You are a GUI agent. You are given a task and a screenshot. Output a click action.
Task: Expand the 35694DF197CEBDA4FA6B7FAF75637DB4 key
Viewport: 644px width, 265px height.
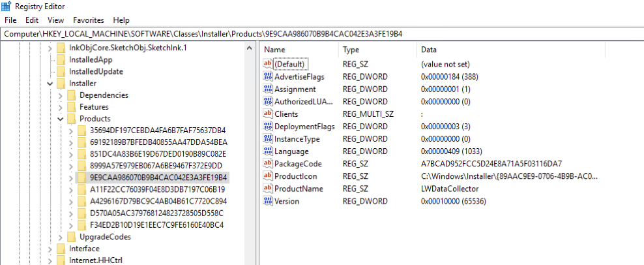tap(71, 131)
